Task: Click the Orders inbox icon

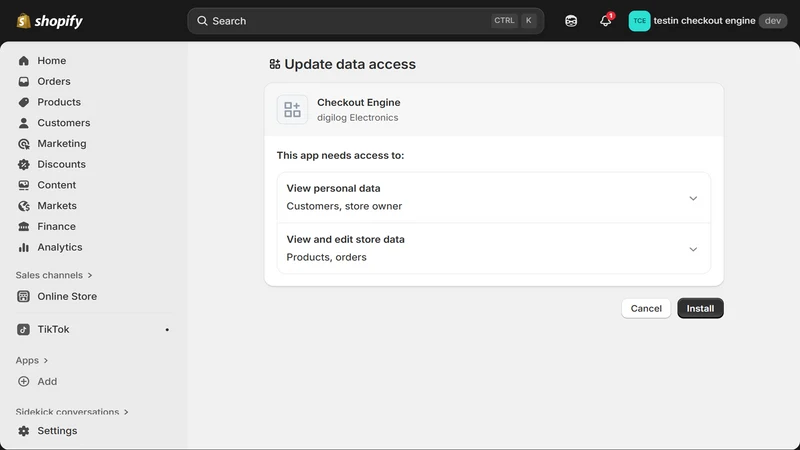Action: 23,82
